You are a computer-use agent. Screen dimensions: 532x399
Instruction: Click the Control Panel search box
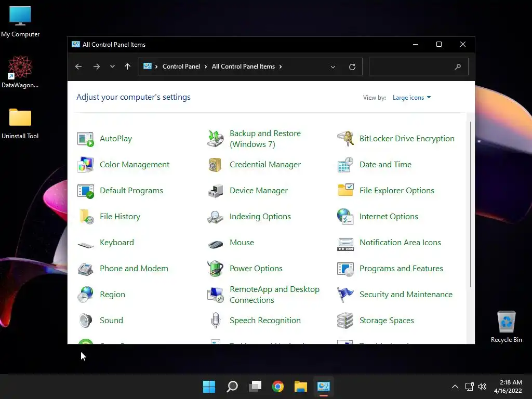tap(418, 66)
